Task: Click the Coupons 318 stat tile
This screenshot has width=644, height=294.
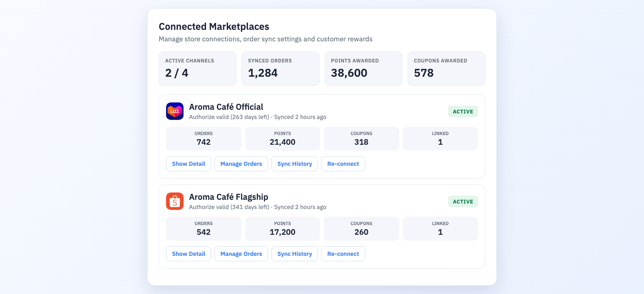Action: point(362,139)
